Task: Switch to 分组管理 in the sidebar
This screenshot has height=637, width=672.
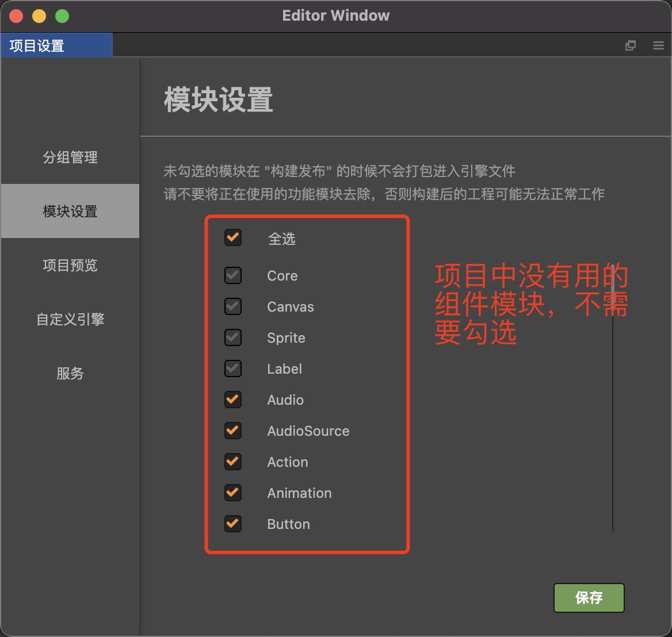Action: coord(70,157)
